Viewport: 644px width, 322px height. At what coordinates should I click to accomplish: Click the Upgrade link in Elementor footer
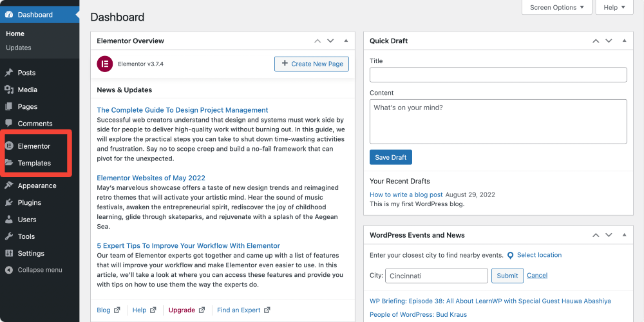(182, 310)
